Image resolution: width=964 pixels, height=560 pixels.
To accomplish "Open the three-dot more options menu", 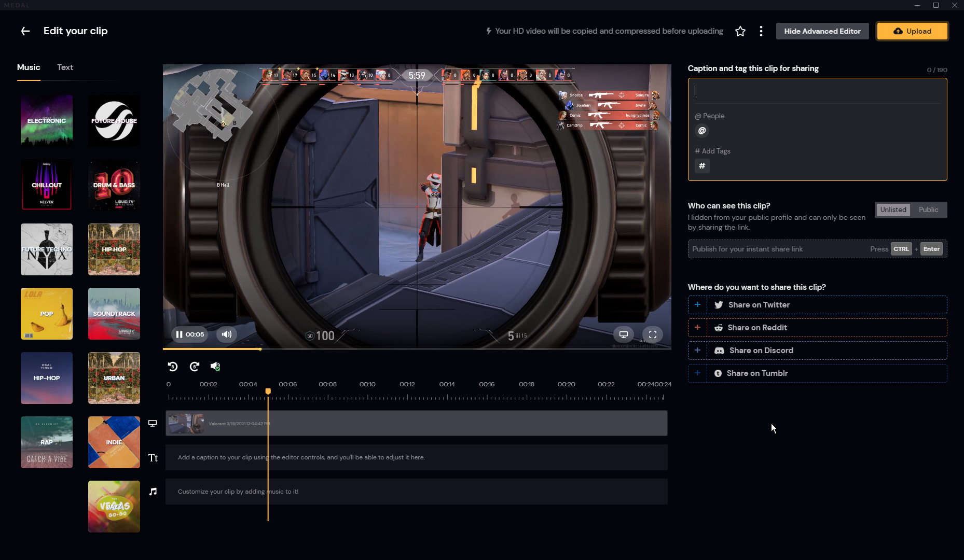I will (761, 31).
